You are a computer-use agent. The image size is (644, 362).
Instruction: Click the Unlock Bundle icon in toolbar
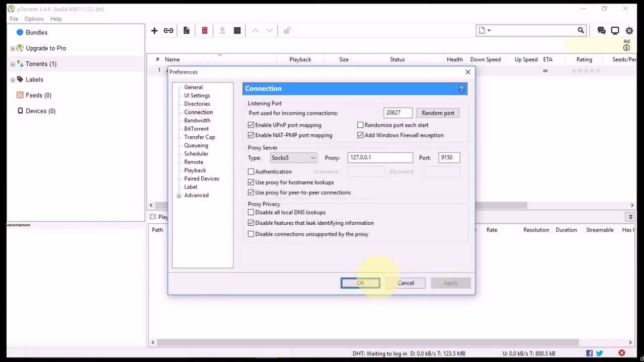click(x=287, y=31)
